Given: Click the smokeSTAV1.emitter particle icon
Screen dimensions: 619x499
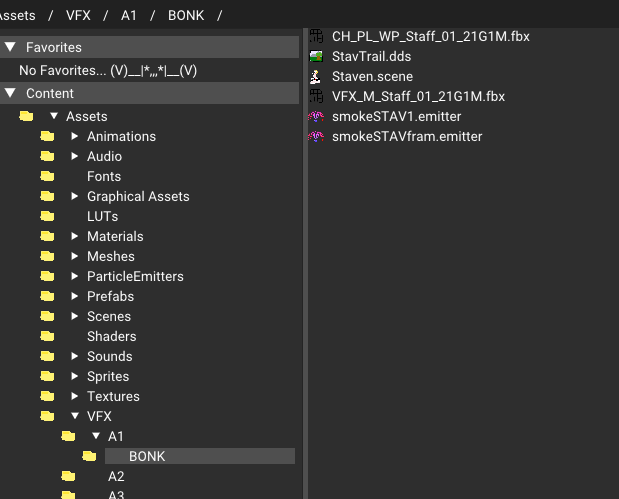Looking at the screenshot, I should click(x=316, y=116).
